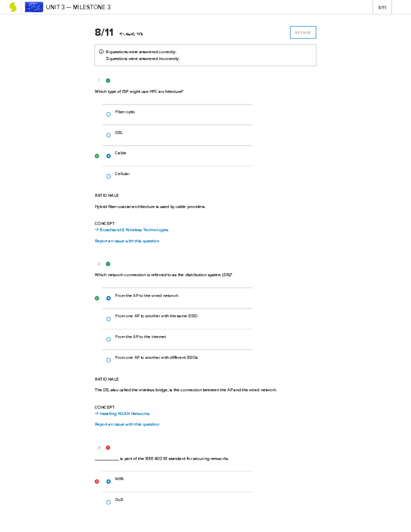
Task: Click question 1 green correct status icon
Action: [x=108, y=81]
